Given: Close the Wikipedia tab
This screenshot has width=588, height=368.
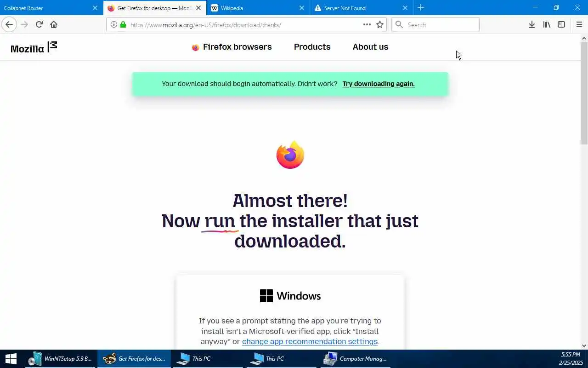Looking at the screenshot, I should pos(302,8).
